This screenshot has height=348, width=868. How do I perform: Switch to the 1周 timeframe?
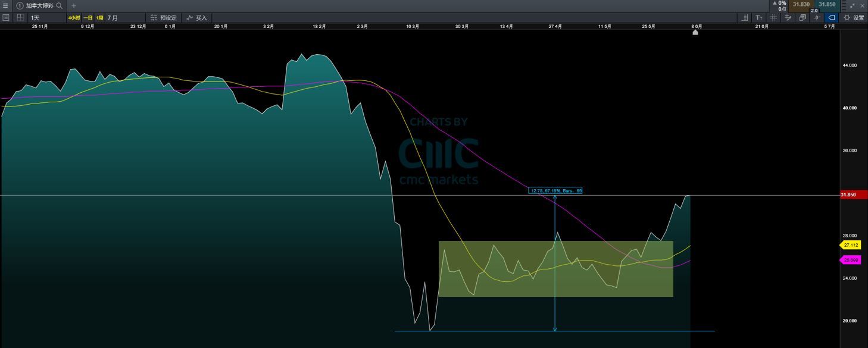100,18
